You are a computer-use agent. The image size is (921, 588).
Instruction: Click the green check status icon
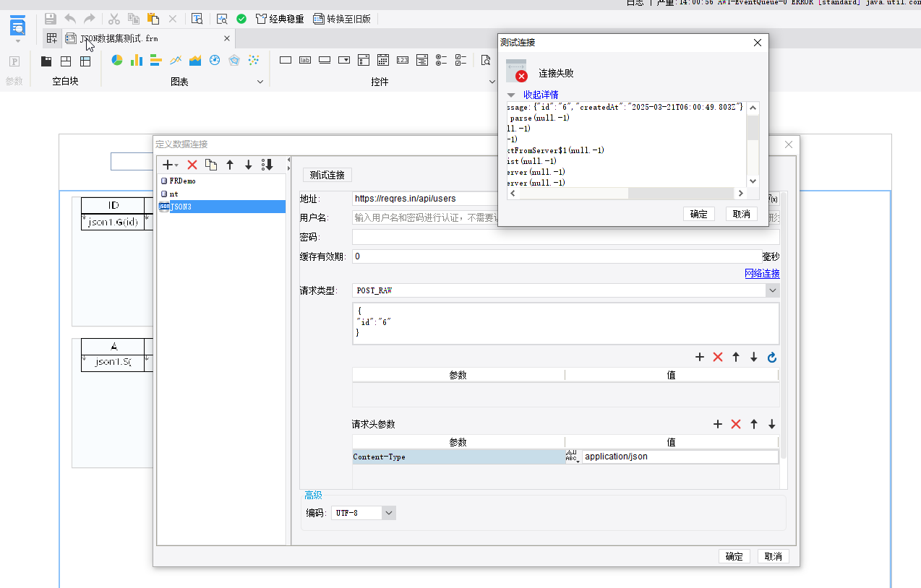click(241, 19)
